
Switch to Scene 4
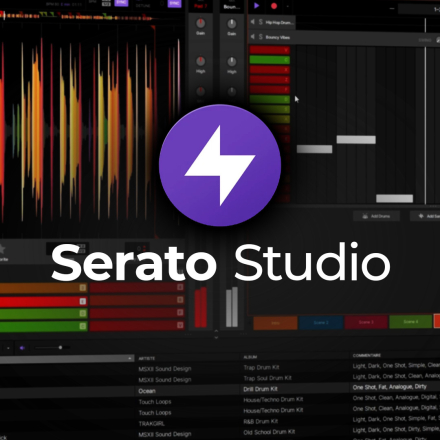pyautogui.click(x=411, y=322)
